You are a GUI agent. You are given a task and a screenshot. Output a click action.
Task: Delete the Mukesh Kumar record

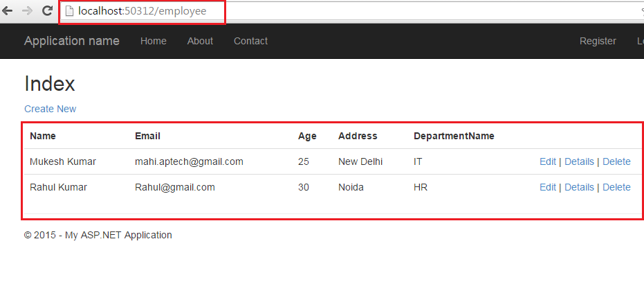(x=616, y=162)
